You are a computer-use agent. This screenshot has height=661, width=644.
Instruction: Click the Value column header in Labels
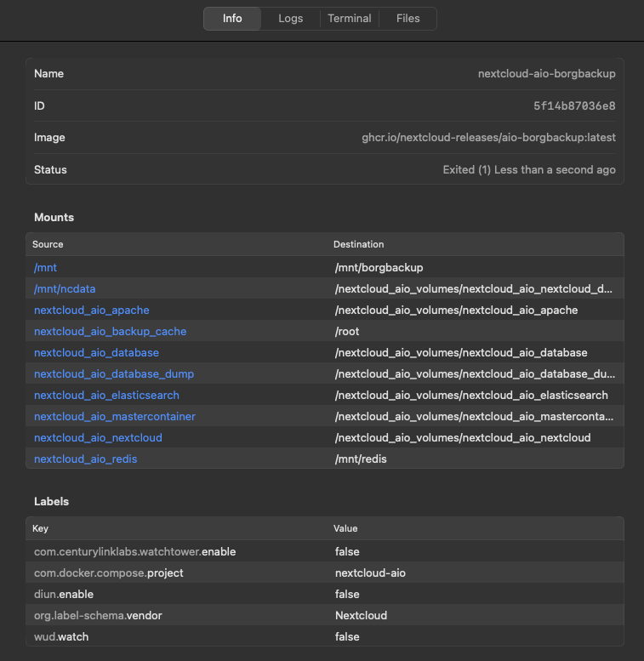(x=345, y=528)
